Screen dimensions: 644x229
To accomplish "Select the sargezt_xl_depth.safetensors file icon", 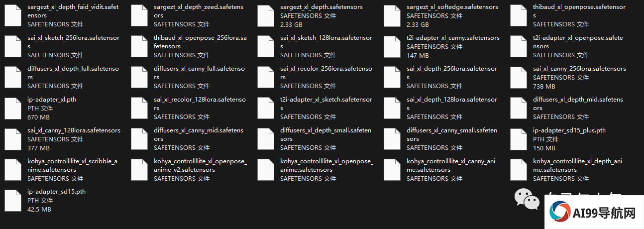I will (266, 15).
